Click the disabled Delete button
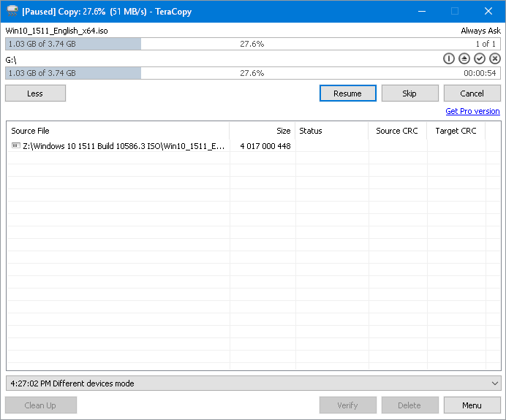 (x=409, y=405)
